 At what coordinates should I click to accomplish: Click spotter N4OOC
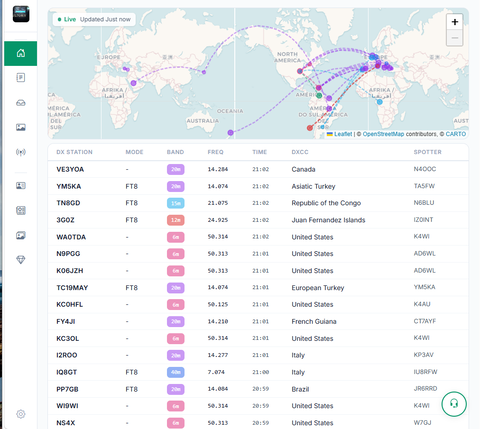click(x=425, y=169)
